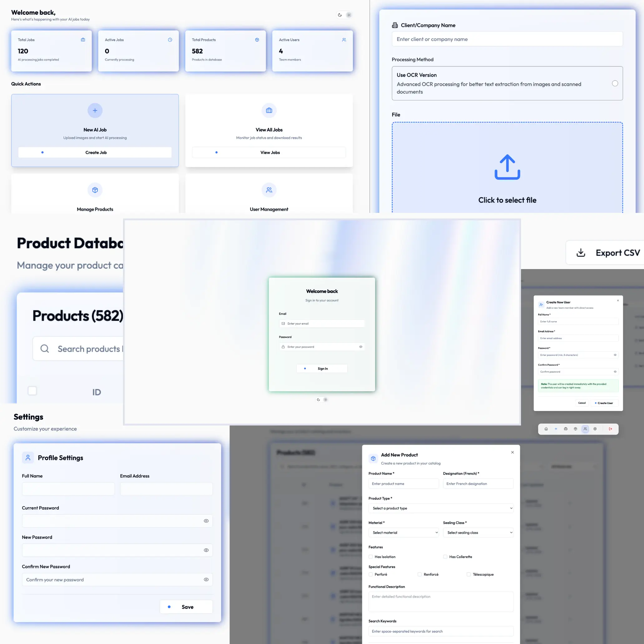644x644 pixels.
Task: Click the Sign In button
Action: click(x=322, y=368)
